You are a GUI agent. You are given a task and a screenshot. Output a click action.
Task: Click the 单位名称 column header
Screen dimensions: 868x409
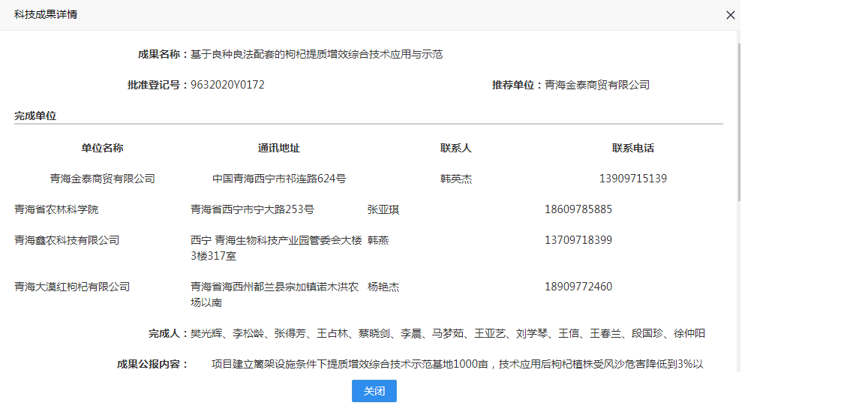[102, 148]
